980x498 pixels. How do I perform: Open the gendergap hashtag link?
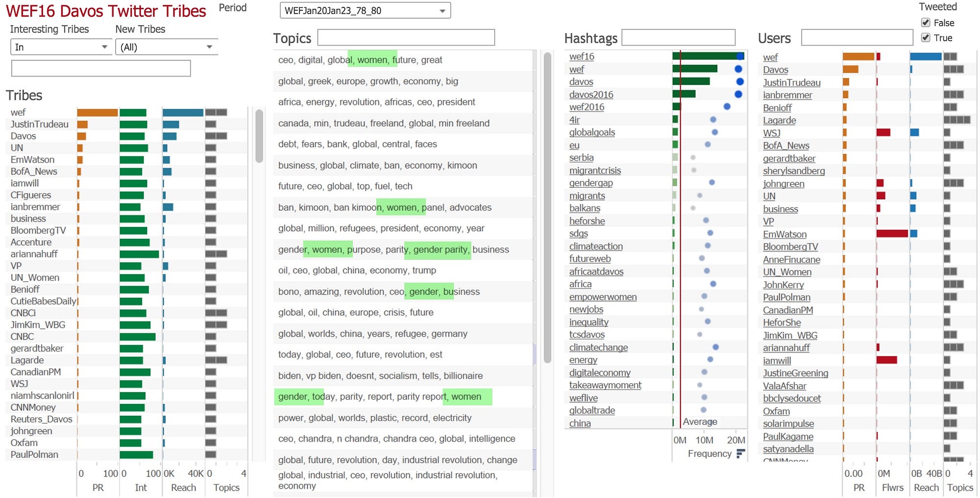click(x=591, y=183)
